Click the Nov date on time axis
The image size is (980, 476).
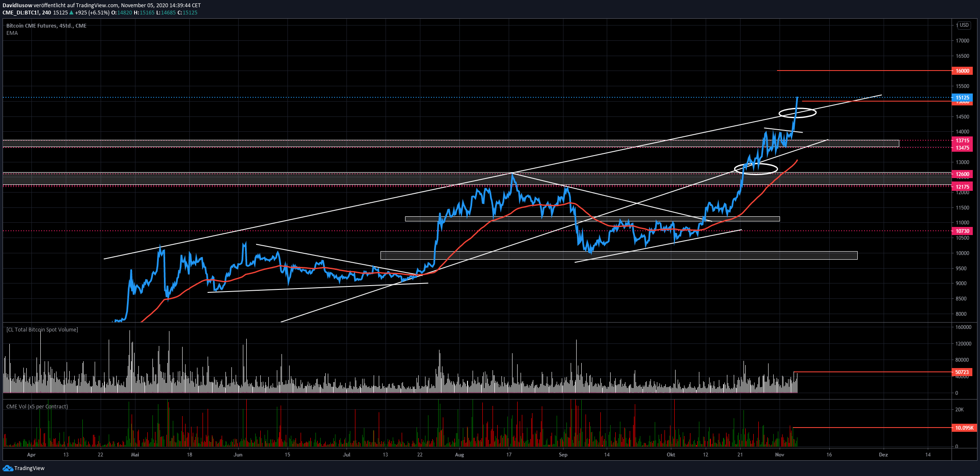[780, 454]
